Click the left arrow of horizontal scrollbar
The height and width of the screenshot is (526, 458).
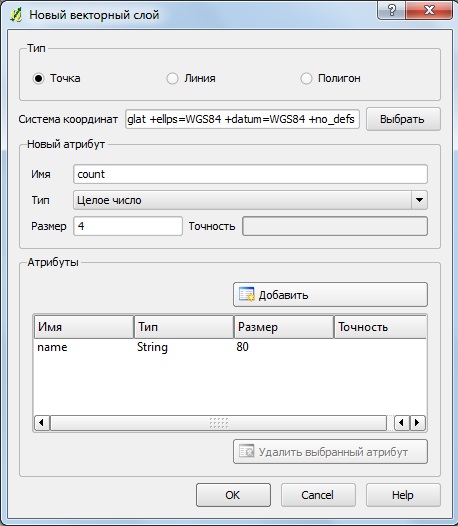pos(42,423)
